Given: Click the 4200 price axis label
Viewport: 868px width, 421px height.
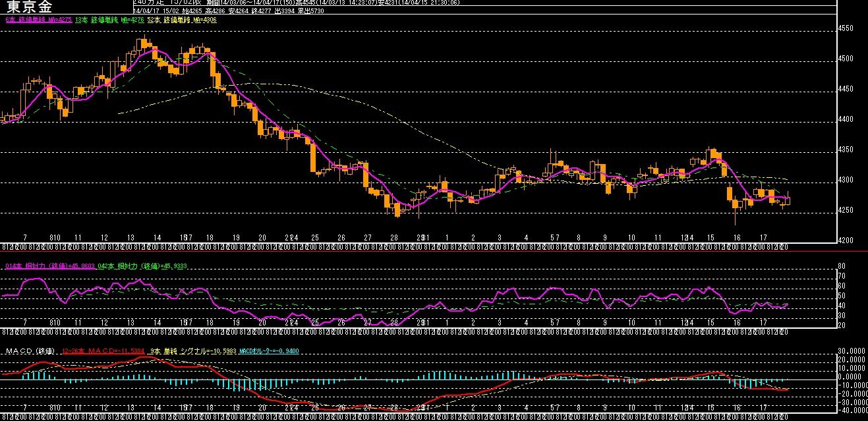Looking at the screenshot, I should click(846, 240).
